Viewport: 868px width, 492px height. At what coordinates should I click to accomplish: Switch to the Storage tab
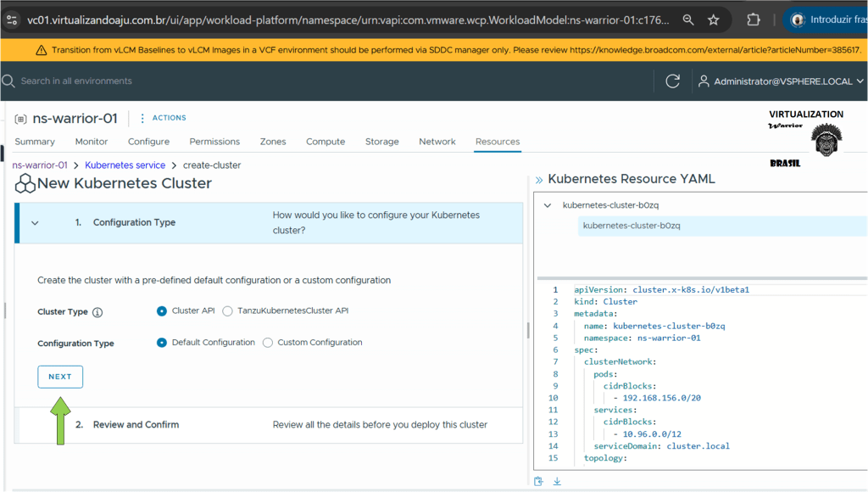[x=381, y=142]
